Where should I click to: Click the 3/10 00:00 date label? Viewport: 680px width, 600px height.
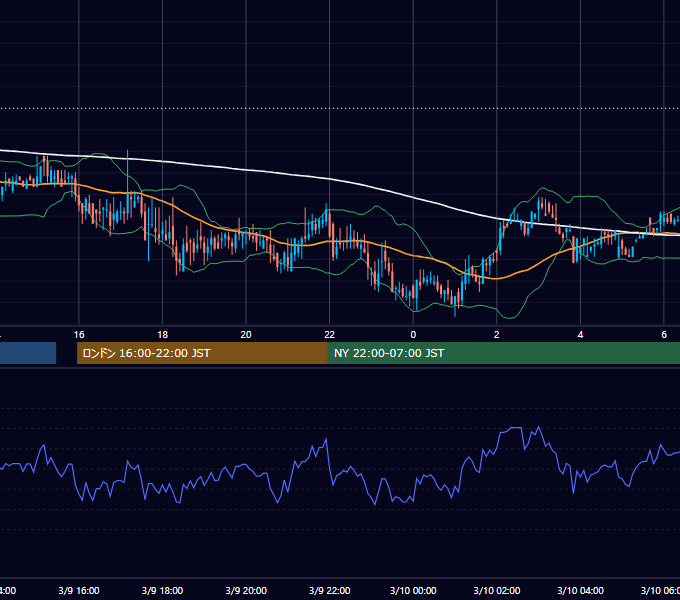(x=413, y=590)
